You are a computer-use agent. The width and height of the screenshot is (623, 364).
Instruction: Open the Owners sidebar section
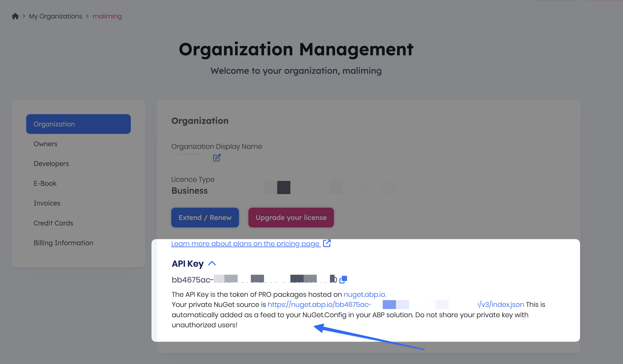(46, 144)
